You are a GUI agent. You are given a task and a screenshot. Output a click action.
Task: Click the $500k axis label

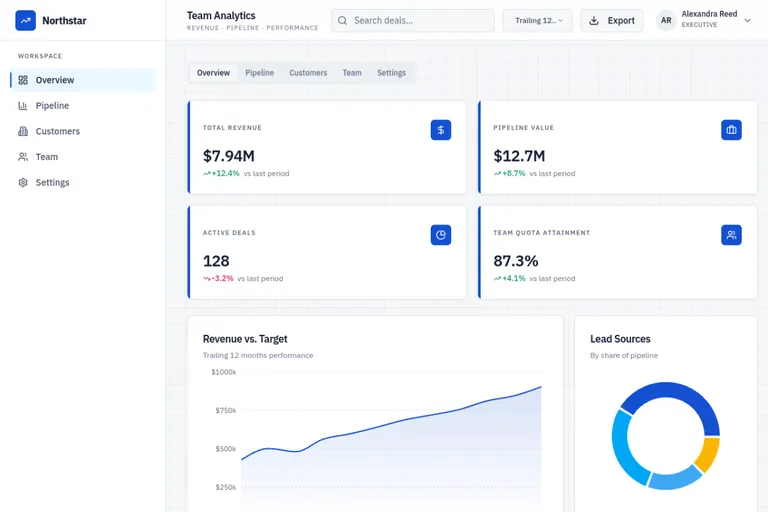[226, 449]
